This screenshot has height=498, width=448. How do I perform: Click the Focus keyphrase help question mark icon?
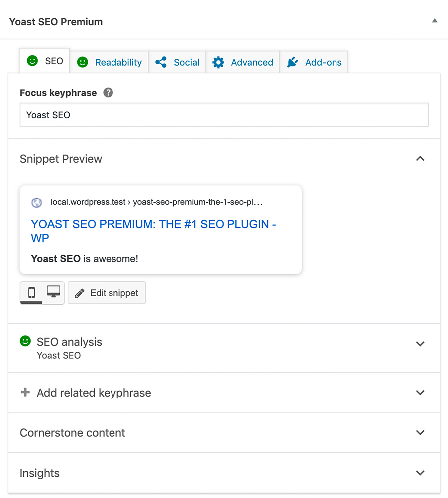click(108, 93)
